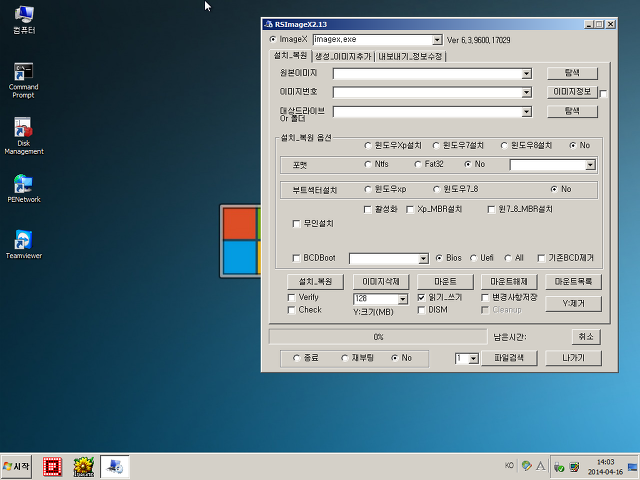640x480 pixels.
Task: Open the 128 size dropdown
Action: click(x=403, y=299)
